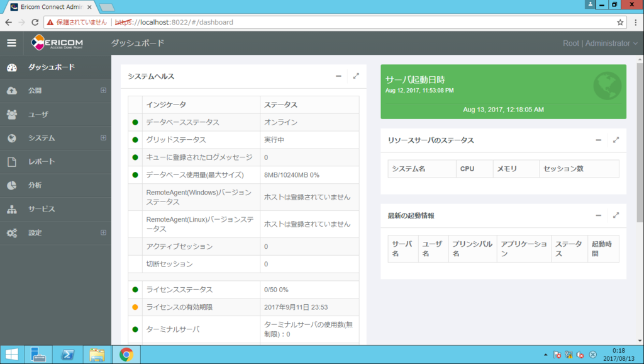
Task: Expand the システムヘルス panel to full screen
Action: coord(356,76)
